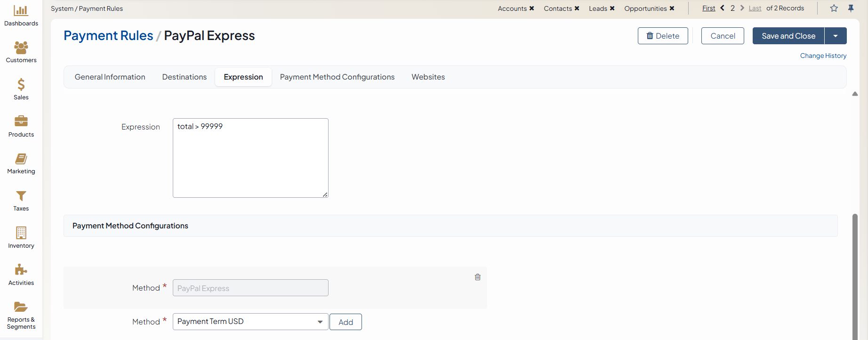Open the Reports & Segments folder icon
Image resolution: width=868 pixels, height=340 pixels.
21,307
